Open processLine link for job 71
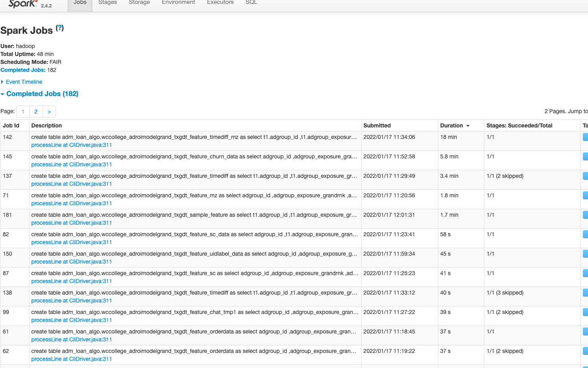The height and width of the screenshot is (368, 588). 71,203
